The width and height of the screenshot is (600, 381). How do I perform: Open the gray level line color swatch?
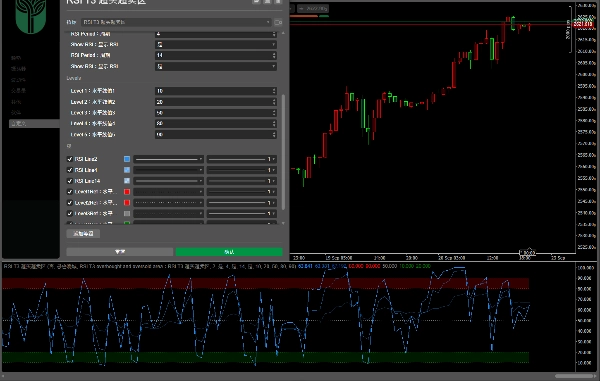coord(127,213)
